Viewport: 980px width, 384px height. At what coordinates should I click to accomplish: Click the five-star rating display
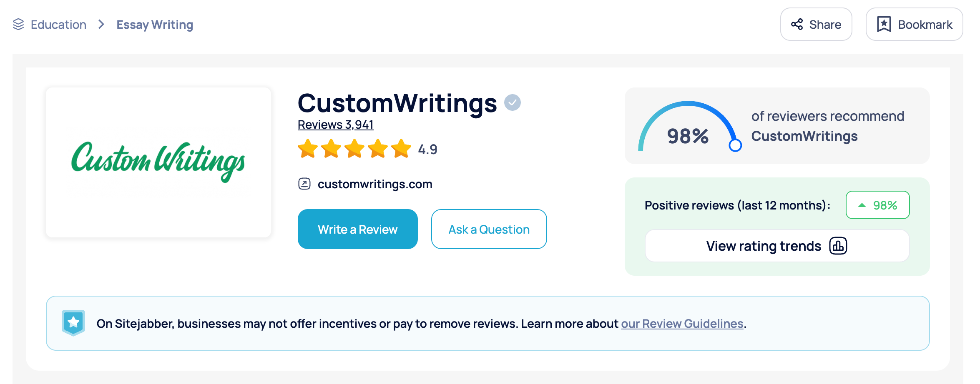[354, 149]
